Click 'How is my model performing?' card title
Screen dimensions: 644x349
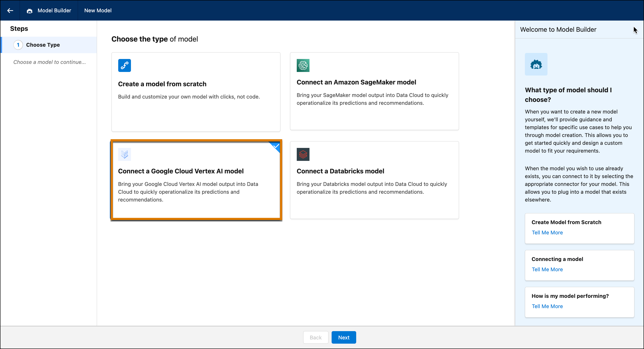click(570, 296)
